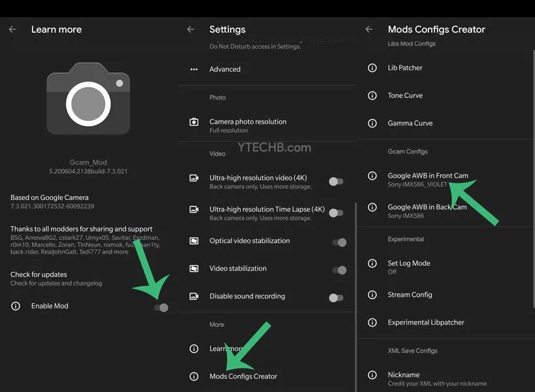Toggle the Video stabilization switch
Viewport: 535px width, 392px height.
point(339,270)
